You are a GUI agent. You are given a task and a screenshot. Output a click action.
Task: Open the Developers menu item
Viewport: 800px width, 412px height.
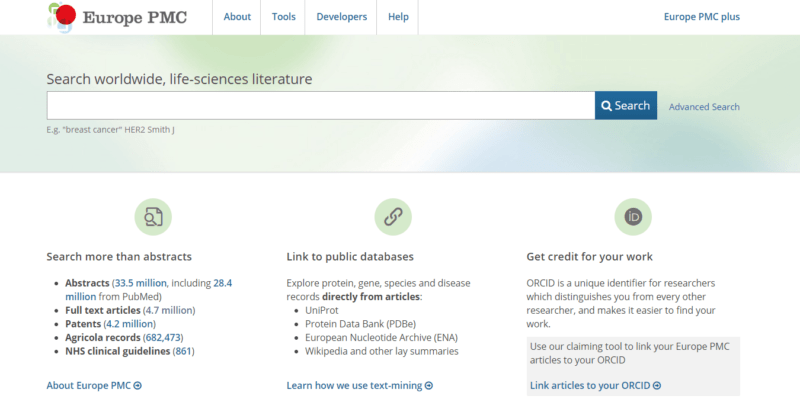(341, 17)
